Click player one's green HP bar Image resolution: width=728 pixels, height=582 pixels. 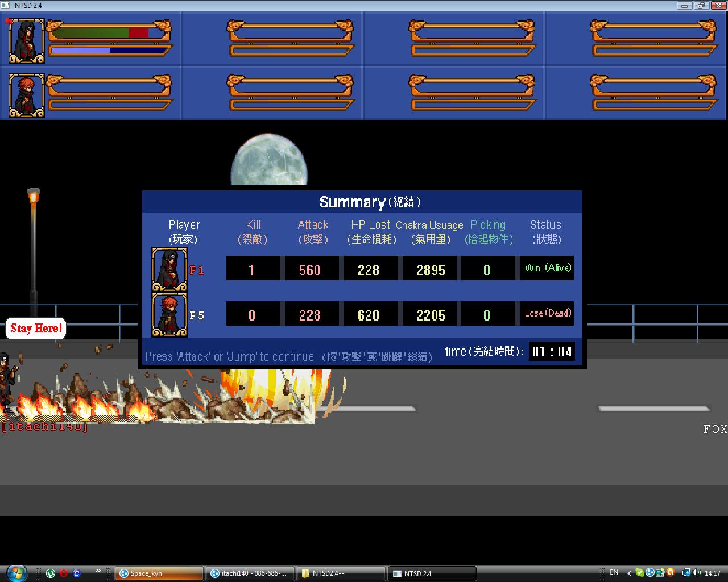pyautogui.click(x=90, y=33)
